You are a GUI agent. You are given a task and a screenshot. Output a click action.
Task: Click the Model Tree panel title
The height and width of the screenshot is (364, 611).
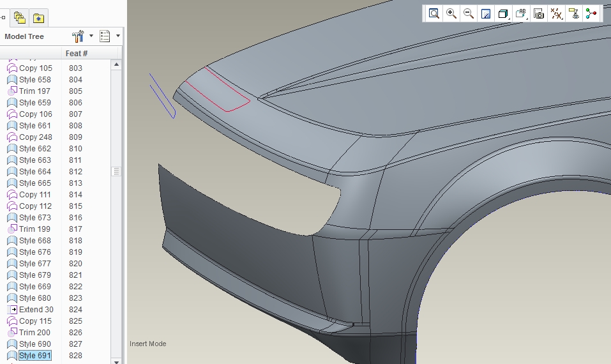(24, 36)
